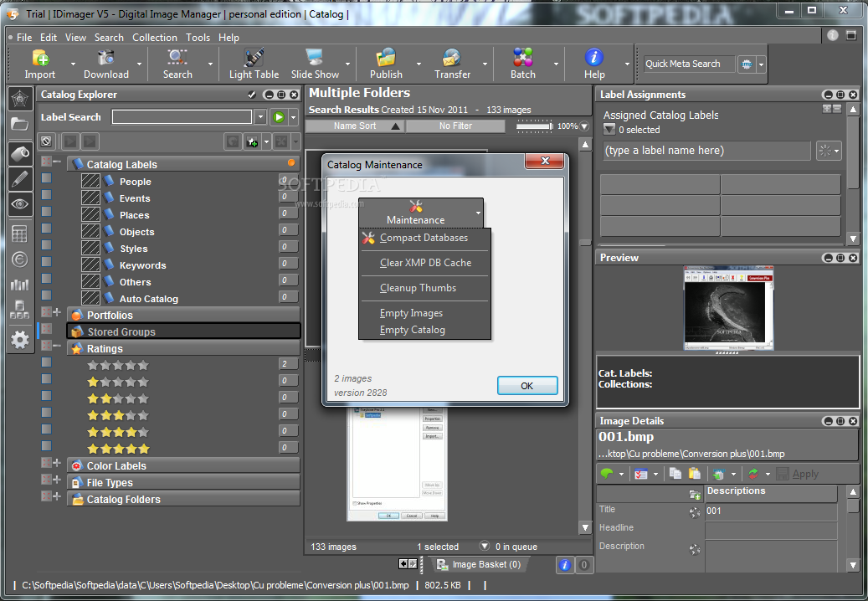Image resolution: width=868 pixels, height=601 pixels.
Task: Click the No Filter button
Action: point(455,126)
